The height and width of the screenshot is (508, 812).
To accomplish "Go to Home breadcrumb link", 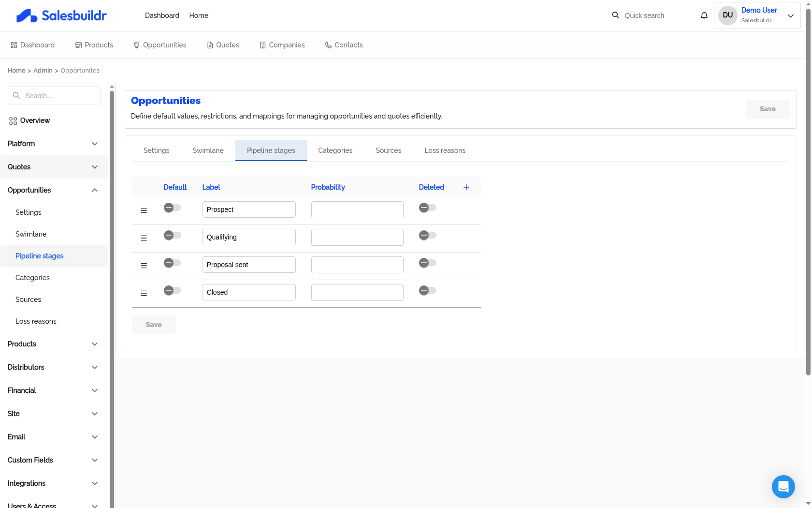I will click(16, 71).
